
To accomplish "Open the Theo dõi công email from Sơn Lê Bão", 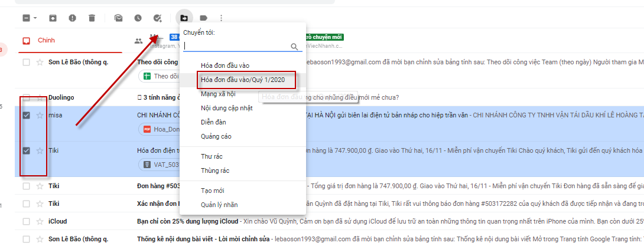I will point(329,71).
